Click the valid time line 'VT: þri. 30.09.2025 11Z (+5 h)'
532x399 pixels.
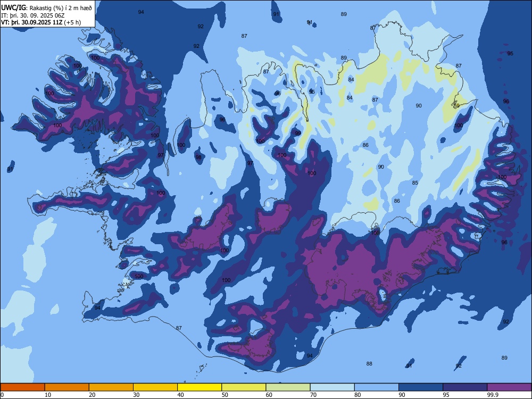tap(41, 22)
